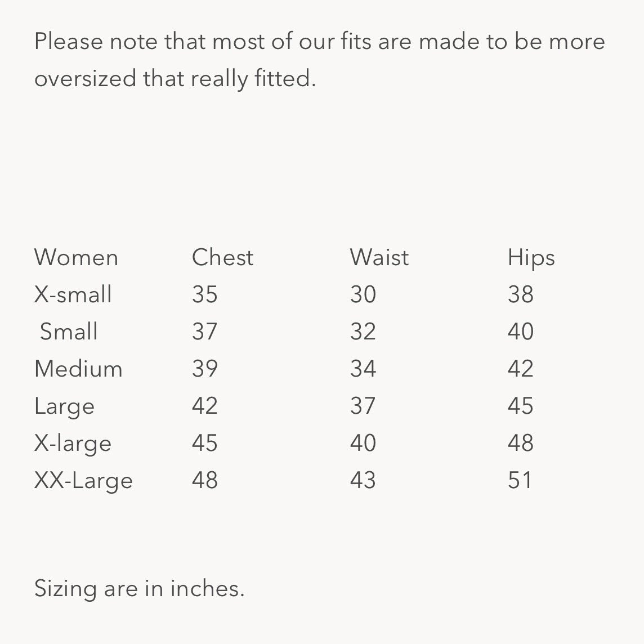Click the X-small chest value 35
Image resolution: width=644 pixels, height=644 pixels.
[x=204, y=294]
